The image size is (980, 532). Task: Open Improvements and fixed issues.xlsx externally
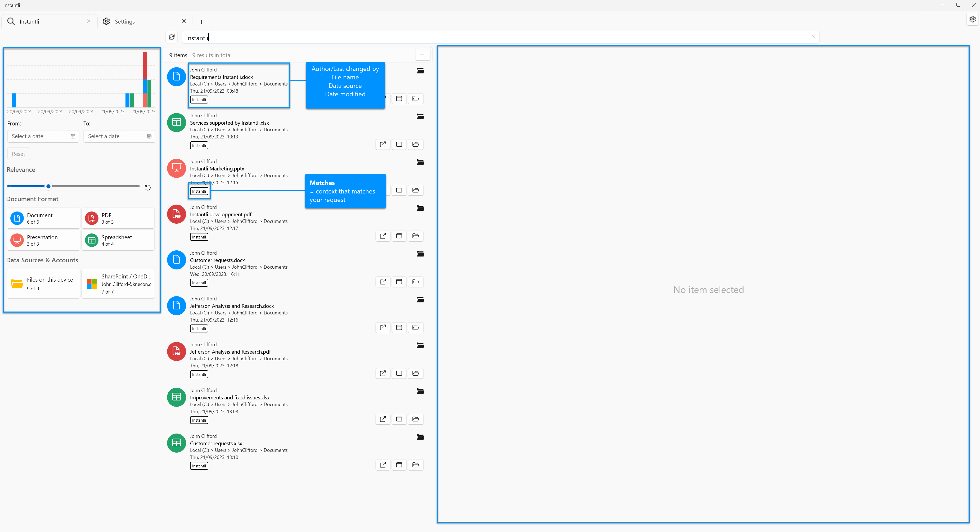[x=383, y=420]
